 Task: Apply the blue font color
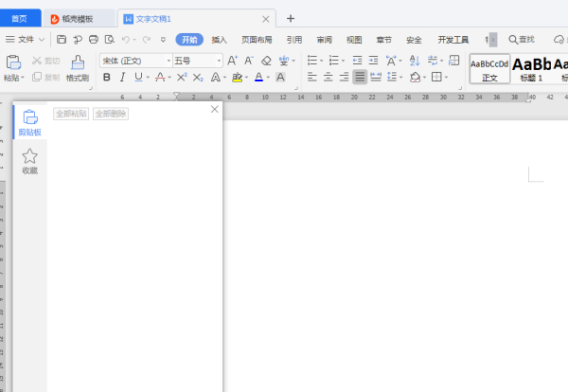258,77
